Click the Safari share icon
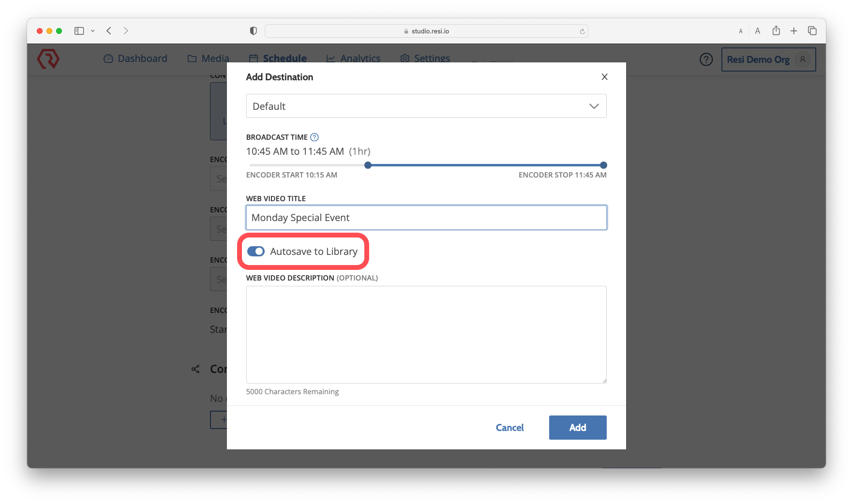This screenshot has height=504, width=853. 776,31
